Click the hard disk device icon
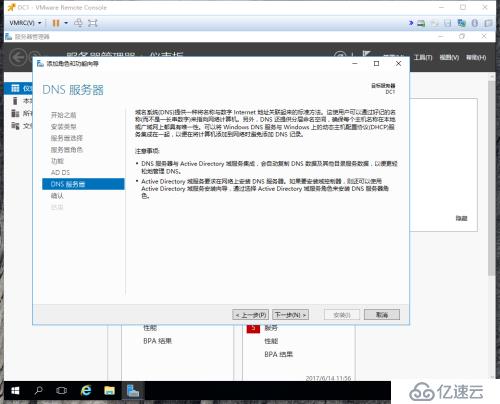Image resolution: width=500 pixels, height=404 pixels. click(421, 23)
